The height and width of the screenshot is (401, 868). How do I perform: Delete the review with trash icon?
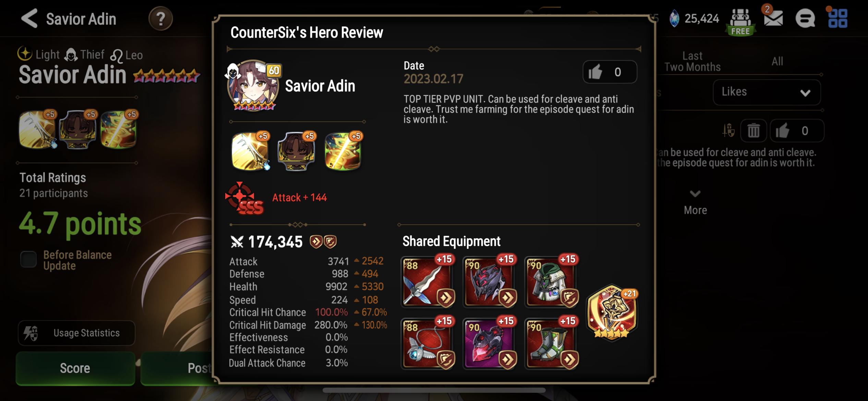754,131
